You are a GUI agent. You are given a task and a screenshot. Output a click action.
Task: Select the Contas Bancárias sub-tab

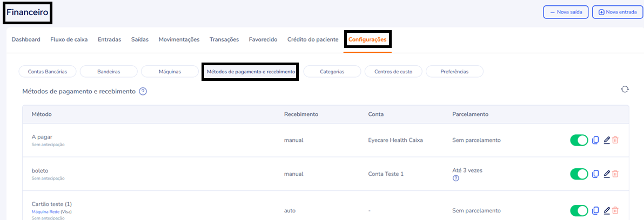[x=48, y=71]
